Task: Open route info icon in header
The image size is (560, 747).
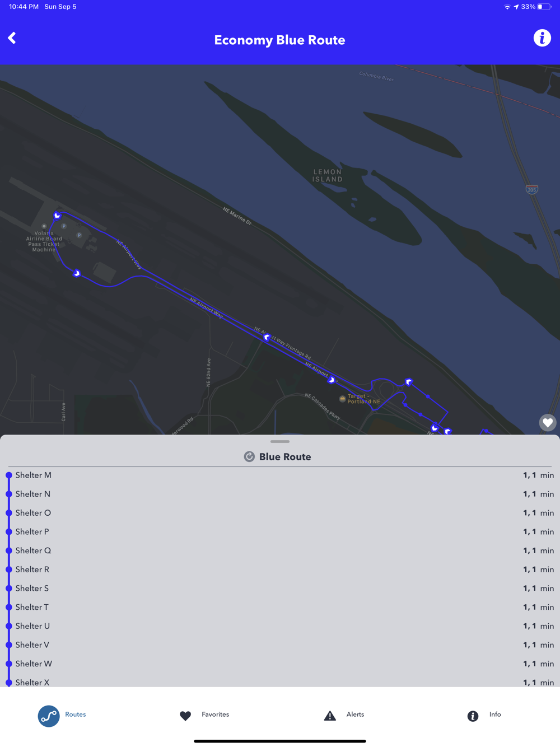Action: 542,38
